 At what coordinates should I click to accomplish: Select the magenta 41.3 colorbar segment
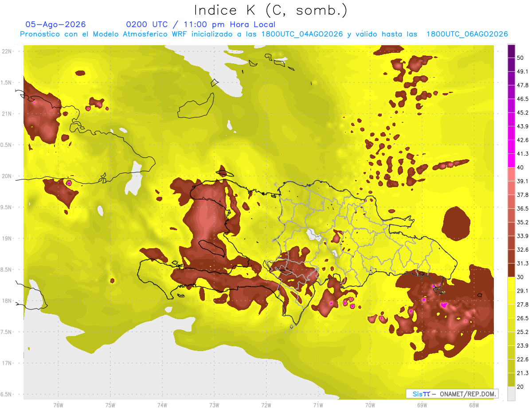coord(511,160)
